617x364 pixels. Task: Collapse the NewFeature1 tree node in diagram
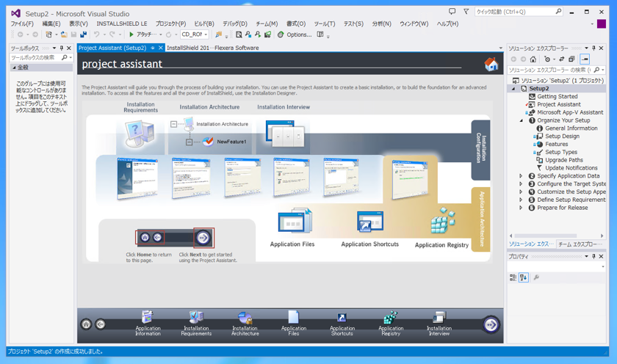[x=189, y=142]
